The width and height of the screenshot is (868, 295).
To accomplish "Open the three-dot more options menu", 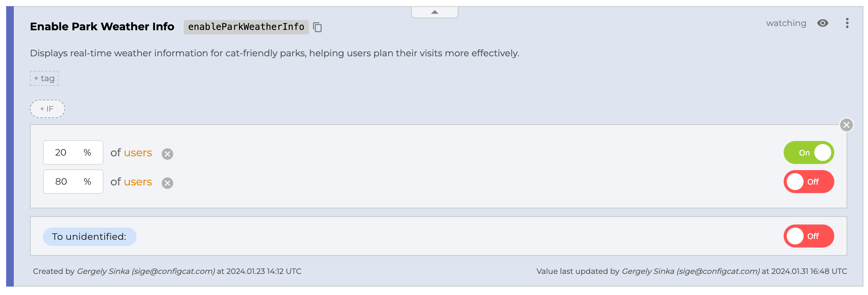I will tap(847, 23).
